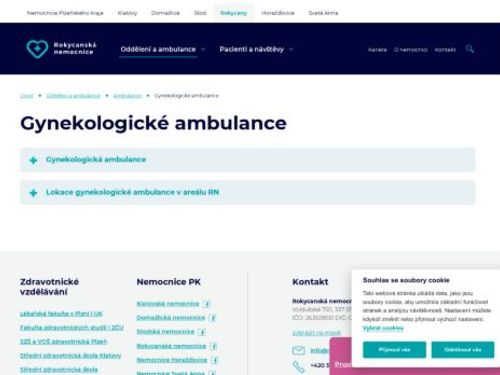The height and width of the screenshot is (375, 500).
Task: Expand the Oddělení a ambulance menu chevron
Action: 203,49
